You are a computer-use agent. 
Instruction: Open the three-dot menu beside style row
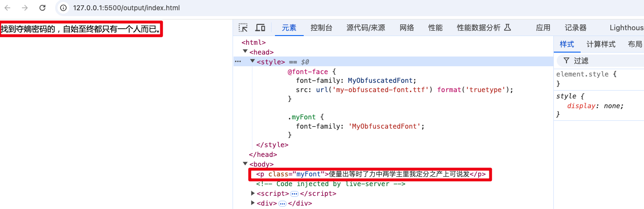coord(238,62)
